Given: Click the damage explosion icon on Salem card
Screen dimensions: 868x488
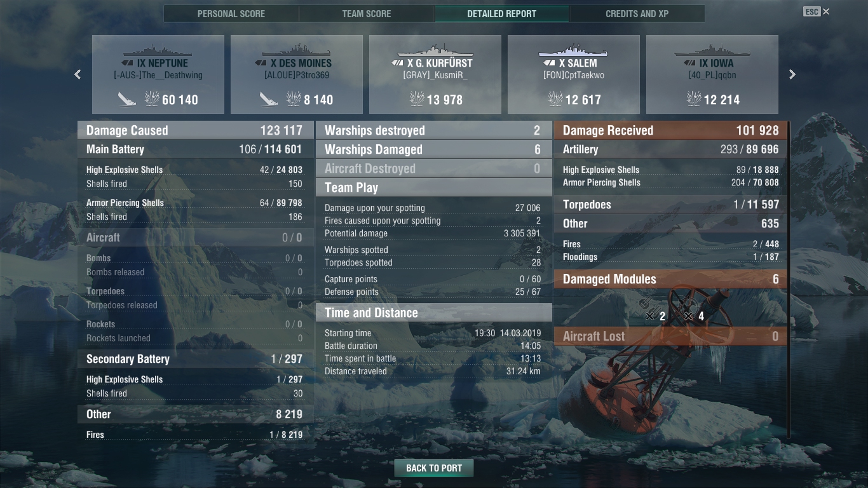Looking at the screenshot, I should pyautogui.click(x=555, y=99).
